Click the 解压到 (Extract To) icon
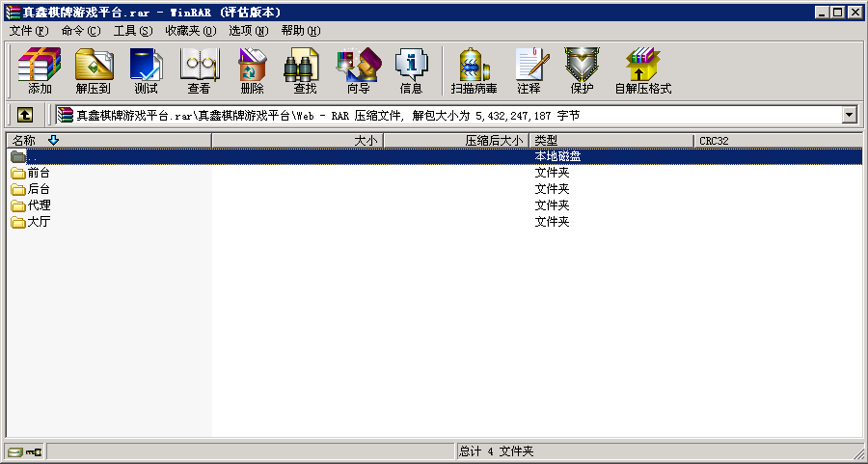 coord(94,71)
